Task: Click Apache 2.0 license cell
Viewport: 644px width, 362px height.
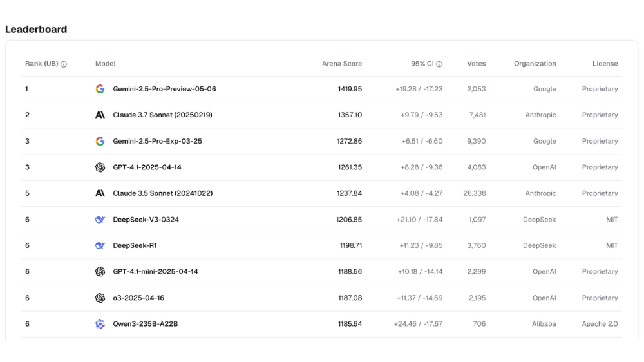Action: [600, 324]
